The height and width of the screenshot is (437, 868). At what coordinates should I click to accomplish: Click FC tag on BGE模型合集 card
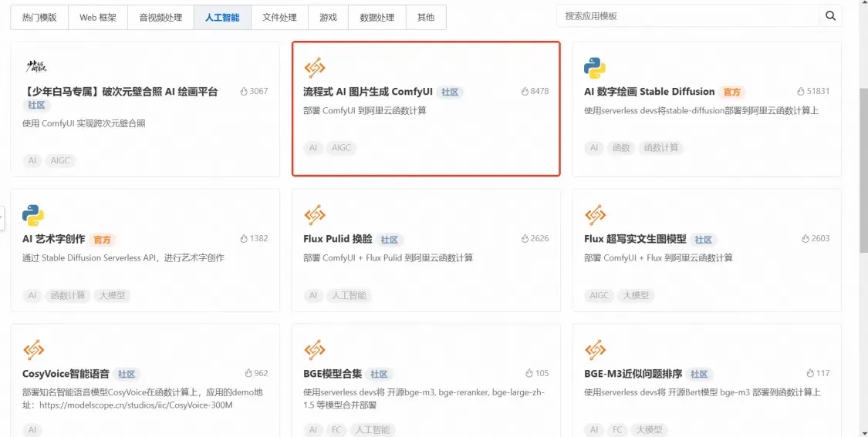coord(336,430)
